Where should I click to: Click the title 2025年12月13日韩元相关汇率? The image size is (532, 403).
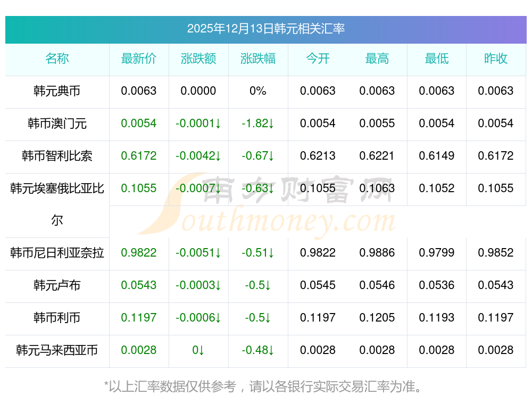[x=265, y=29]
